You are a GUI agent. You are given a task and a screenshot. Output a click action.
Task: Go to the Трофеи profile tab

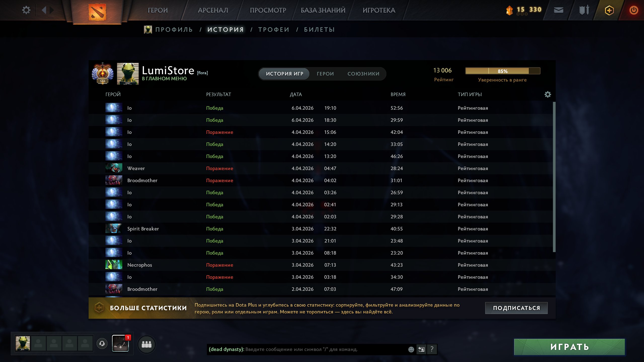click(274, 29)
